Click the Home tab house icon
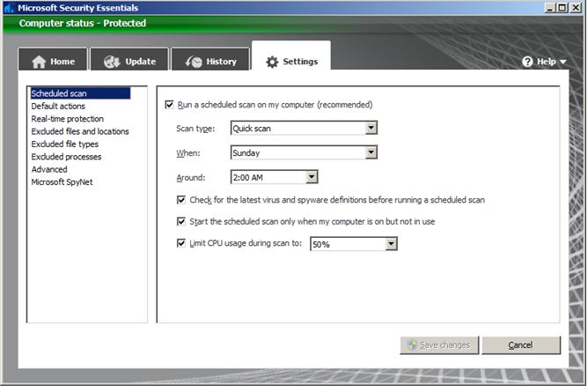588x392 pixels. click(x=39, y=62)
